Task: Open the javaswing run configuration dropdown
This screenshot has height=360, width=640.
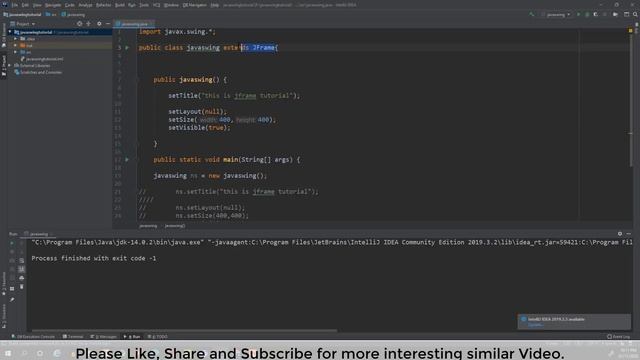Action: [x=556, y=14]
